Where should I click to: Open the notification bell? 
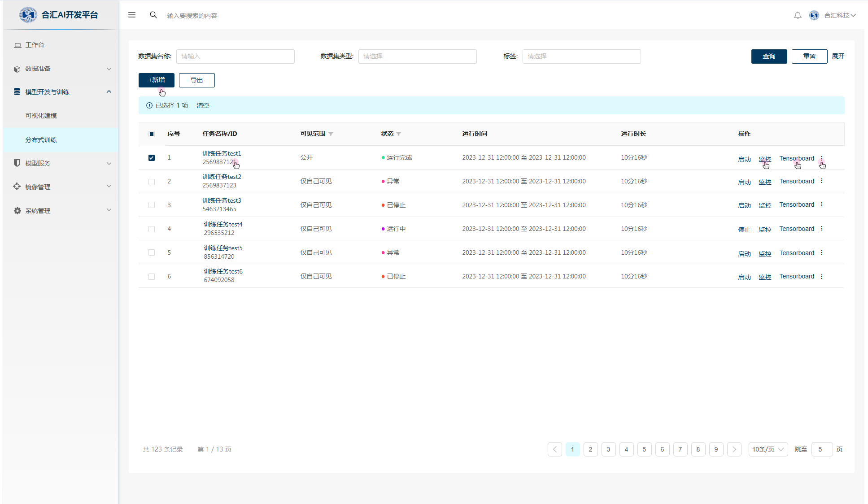tap(798, 15)
